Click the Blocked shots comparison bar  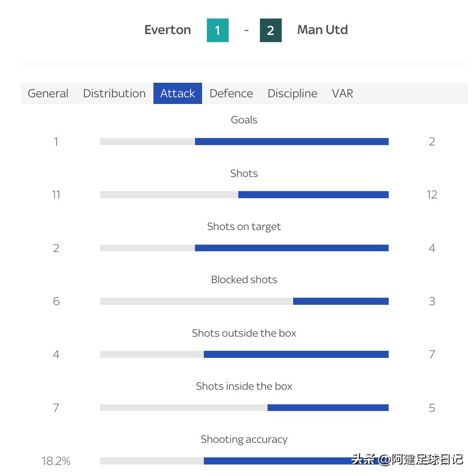pos(244,301)
